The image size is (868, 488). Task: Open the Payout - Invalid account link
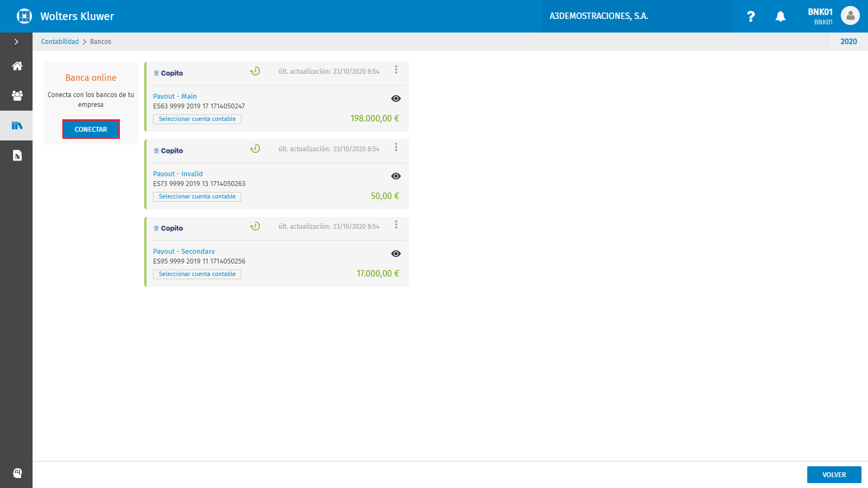pos(178,174)
